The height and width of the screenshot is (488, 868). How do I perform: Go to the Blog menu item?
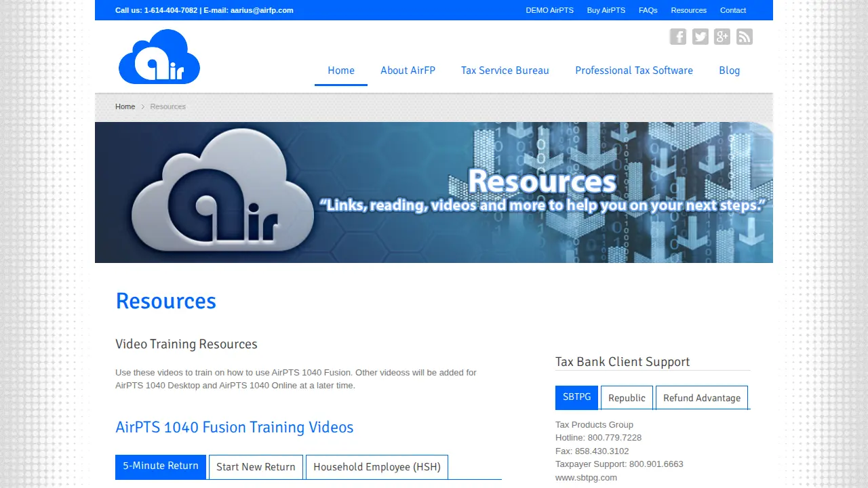(x=730, y=70)
